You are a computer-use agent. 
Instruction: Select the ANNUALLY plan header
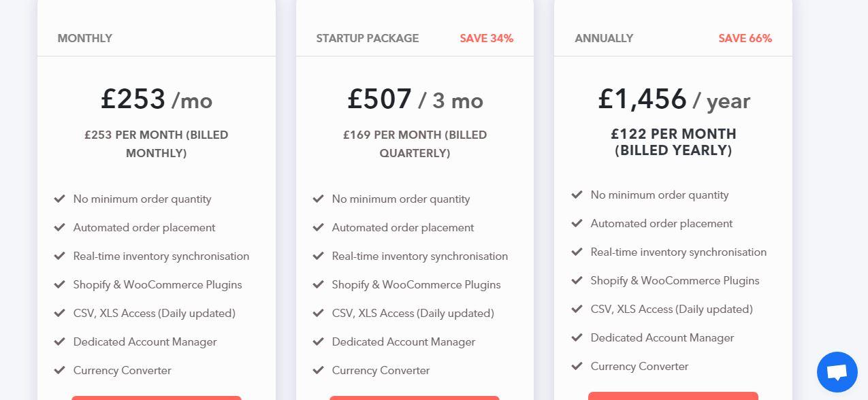coord(604,38)
